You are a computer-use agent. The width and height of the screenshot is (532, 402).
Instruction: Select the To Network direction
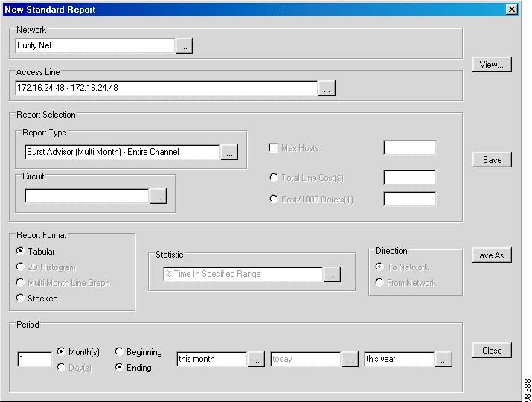click(x=379, y=267)
